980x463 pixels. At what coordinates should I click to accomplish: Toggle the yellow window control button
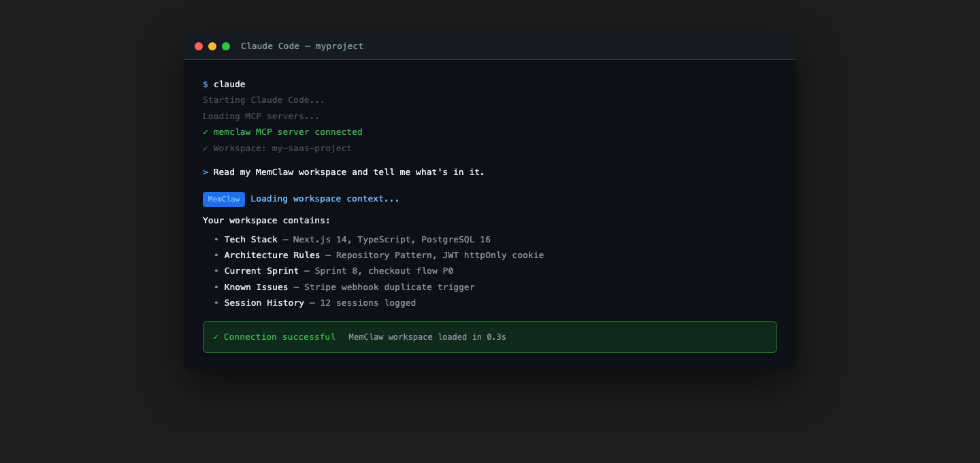212,46
